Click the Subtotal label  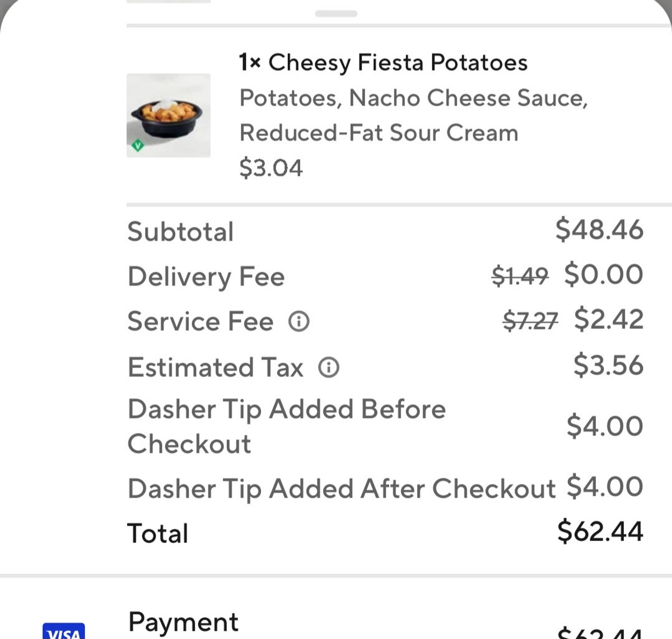click(180, 231)
